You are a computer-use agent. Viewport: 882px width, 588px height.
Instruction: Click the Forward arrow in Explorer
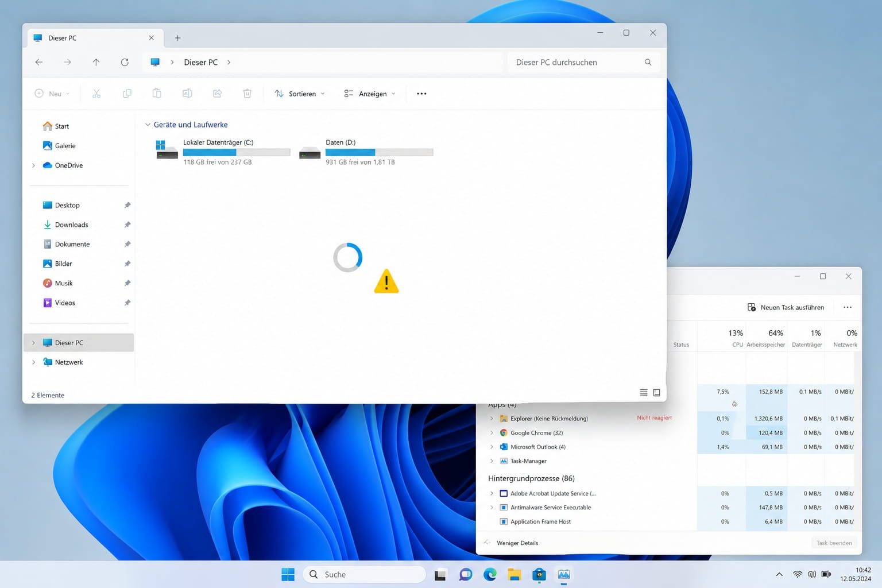67,62
